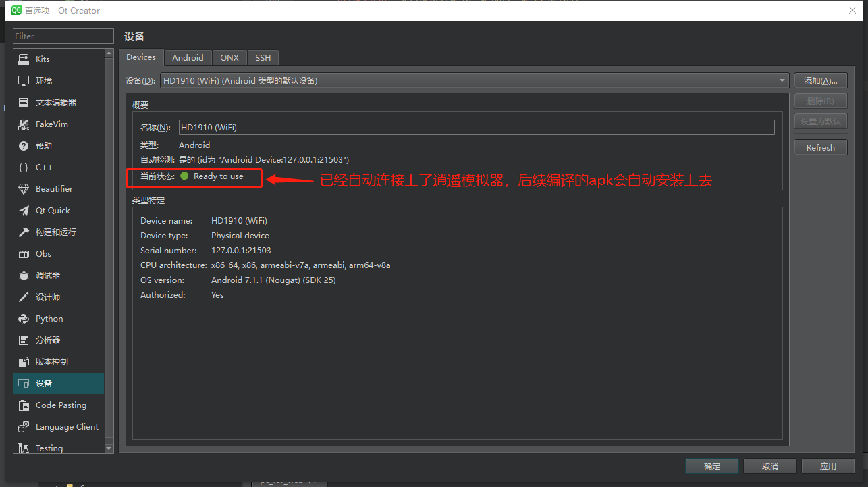
Task: Click the Authorized Yes value
Action: pyautogui.click(x=217, y=295)
